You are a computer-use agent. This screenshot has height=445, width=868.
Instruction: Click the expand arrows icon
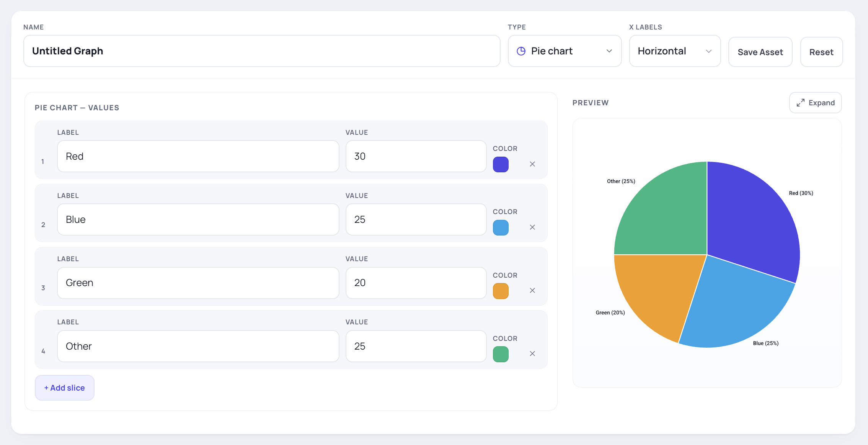pos(801,103)
